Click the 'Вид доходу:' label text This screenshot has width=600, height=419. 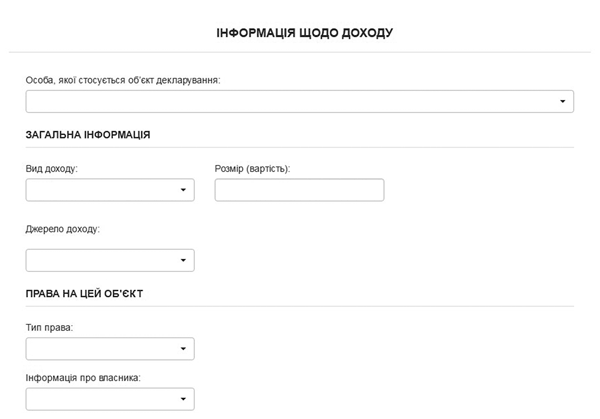pos(52,168)
